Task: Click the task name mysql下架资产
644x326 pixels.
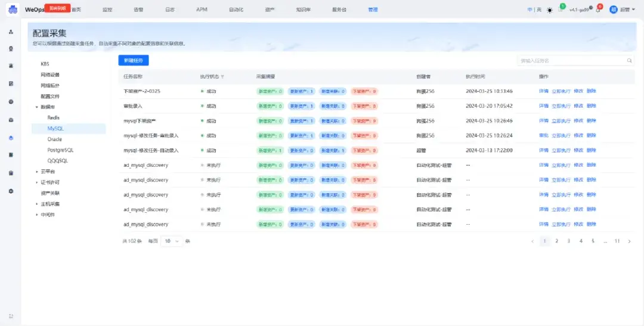Action: [x=140, y=121]
